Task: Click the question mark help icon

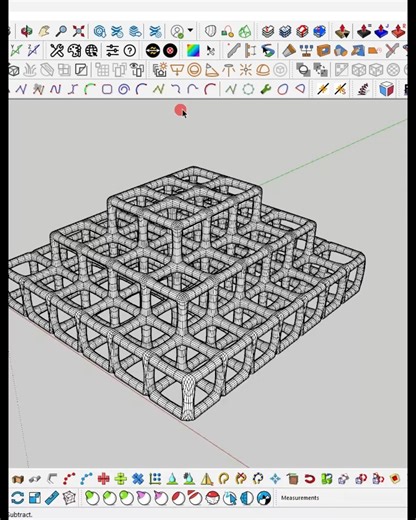Action: coord(130,51)
